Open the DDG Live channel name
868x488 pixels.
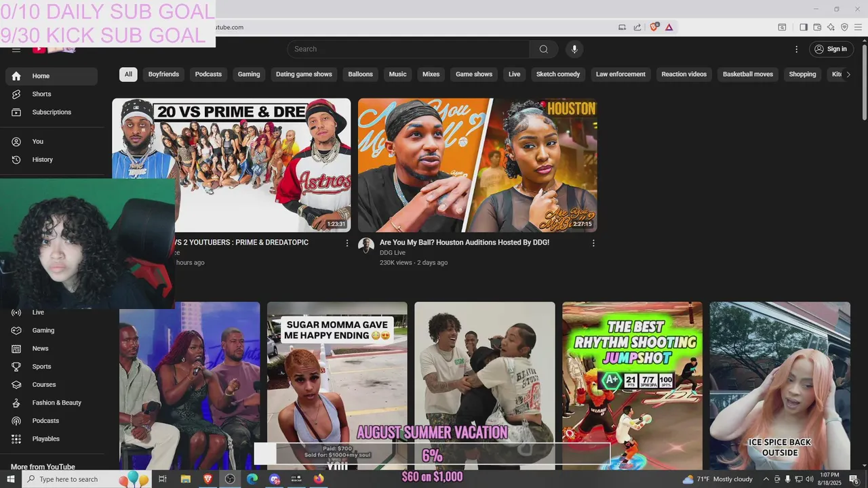[x=393, y=253]
